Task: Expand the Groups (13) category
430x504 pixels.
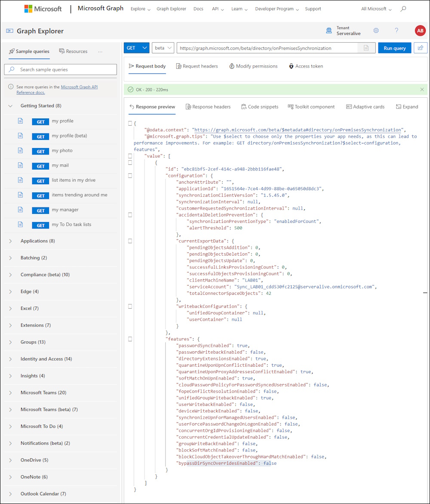Action: [x=10, y=342]
